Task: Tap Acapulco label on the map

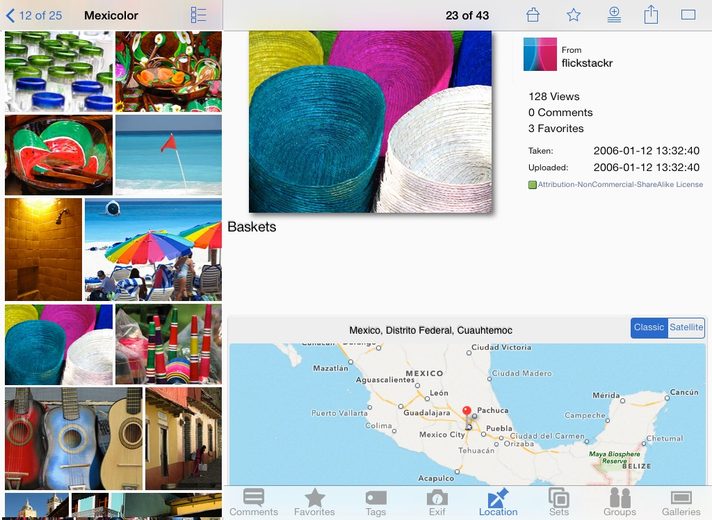Action: (x=436, y=478)
